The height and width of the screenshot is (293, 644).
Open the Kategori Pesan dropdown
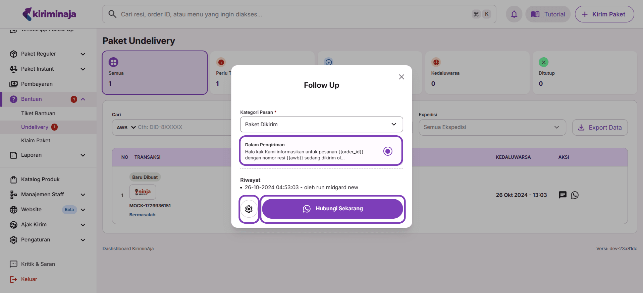pos(321,124)
